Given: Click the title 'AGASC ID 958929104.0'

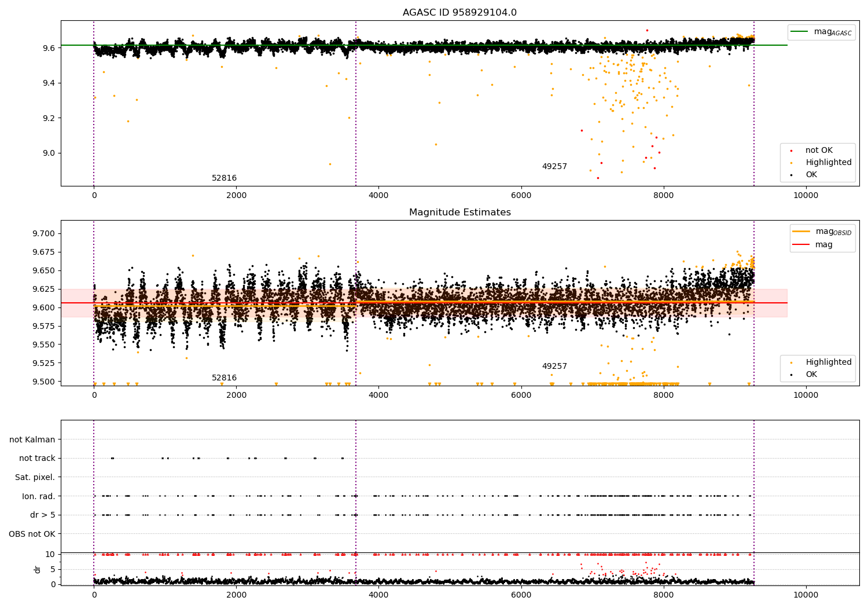Looking at the screenshot, I should (459, 13).
